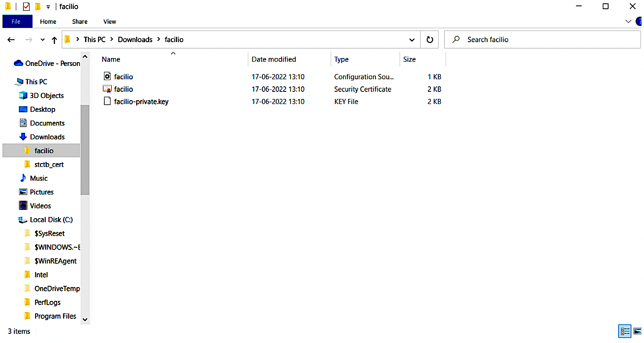Open the Quick Access Toolbar customize dropdown

point(48,6)
